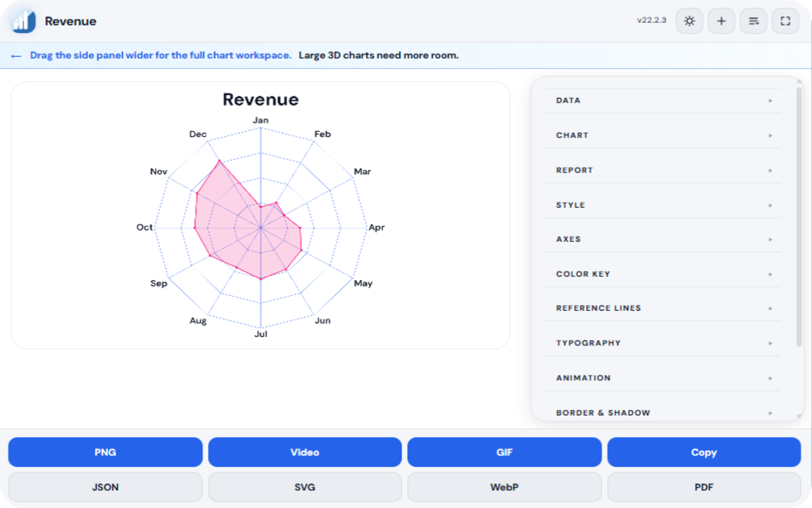This screenshot has height=508, width=812.
Task: Export chart as SVG
Action: pos(305,487)
